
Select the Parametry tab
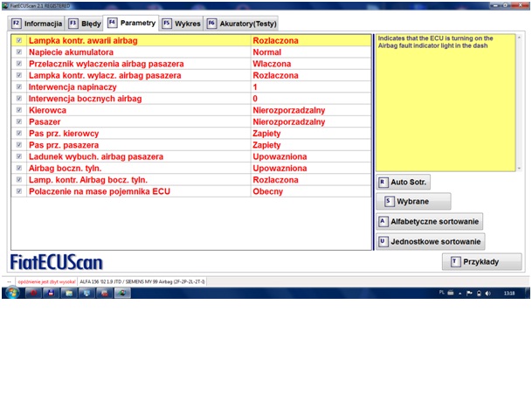[131, 23]
